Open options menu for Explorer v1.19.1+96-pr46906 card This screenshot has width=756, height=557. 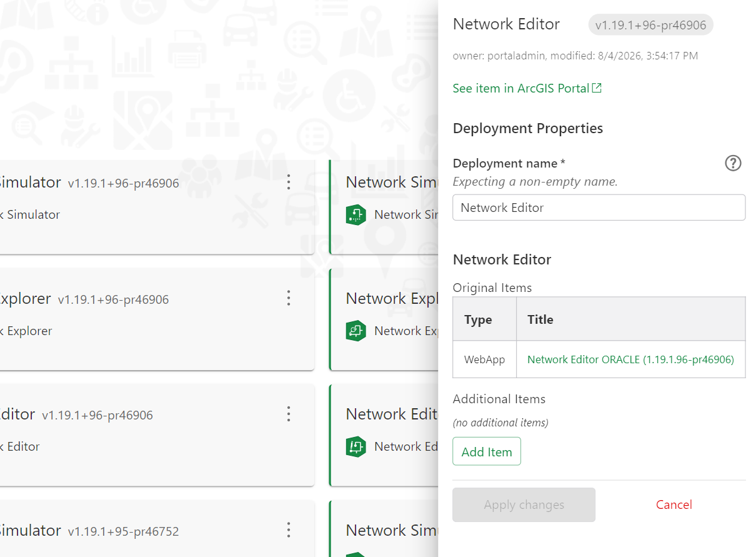[x=289, y=298]
